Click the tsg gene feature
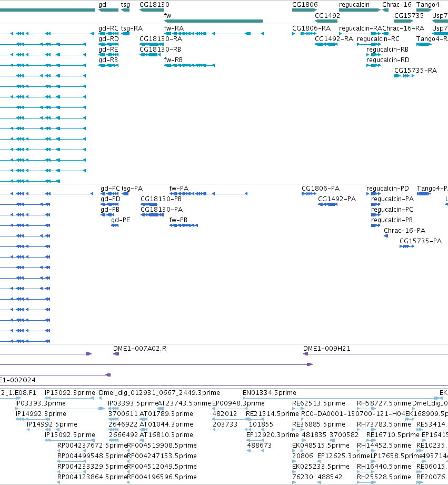Screen dimensions: 448x485 (125, 10)
